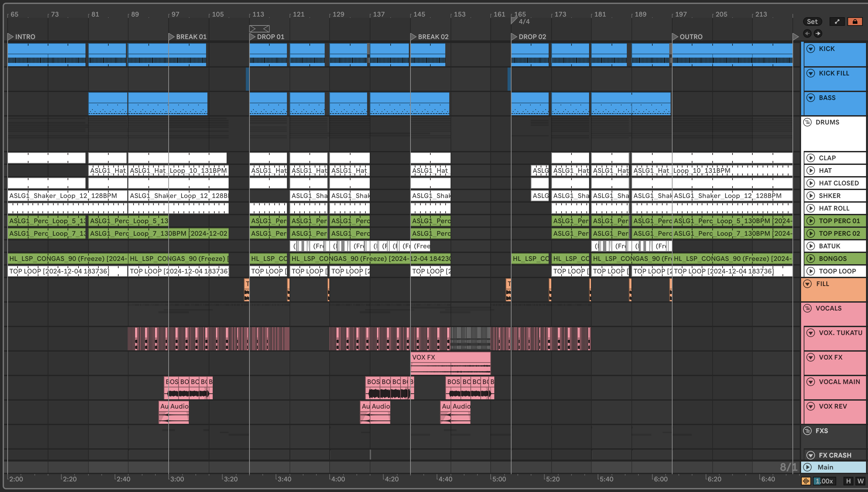Select the Main track title bar
Image resolution: width=868 pixels, height=492 pixels.
click(834, 467)
